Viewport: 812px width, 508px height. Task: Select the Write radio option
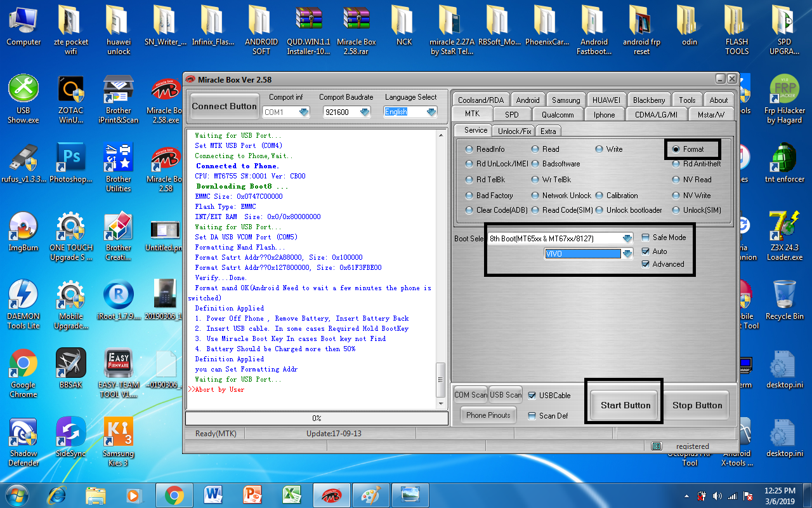[x=609, y=149]
